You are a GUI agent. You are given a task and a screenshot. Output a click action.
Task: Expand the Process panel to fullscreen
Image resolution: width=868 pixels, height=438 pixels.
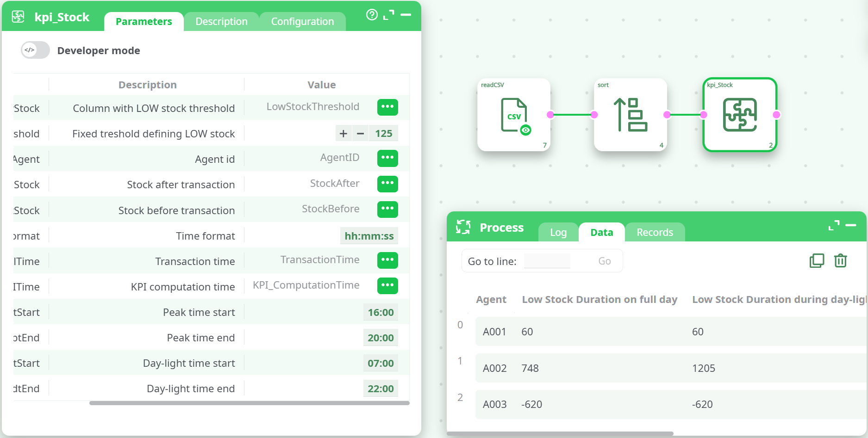coord(834,225)
